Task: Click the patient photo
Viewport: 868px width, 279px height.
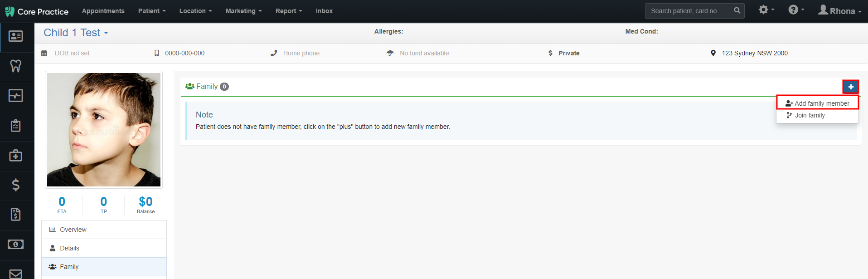Action: [x=104, y=130]
